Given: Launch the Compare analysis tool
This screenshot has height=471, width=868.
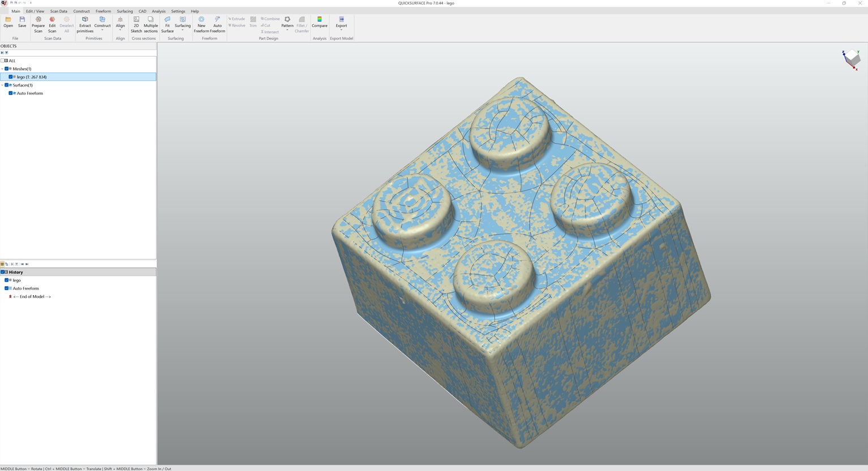Looking at the screenshot, I should [319, 22].
